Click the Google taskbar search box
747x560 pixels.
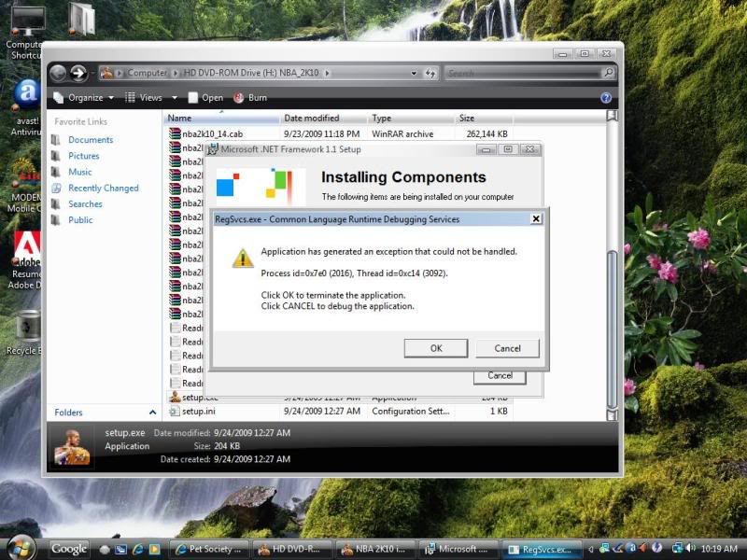click(x=69, y=549)
